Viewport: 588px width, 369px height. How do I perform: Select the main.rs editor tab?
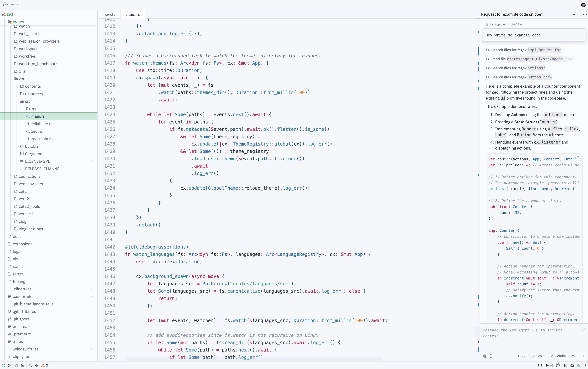[x=133, y=14]
